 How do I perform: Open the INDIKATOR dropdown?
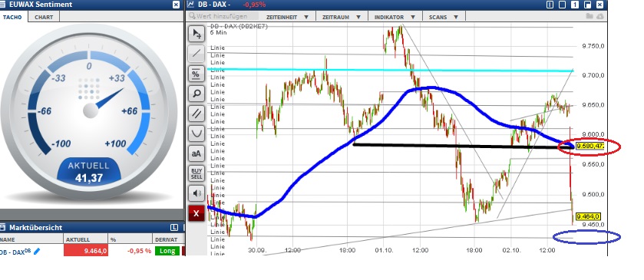pos(395,17)
